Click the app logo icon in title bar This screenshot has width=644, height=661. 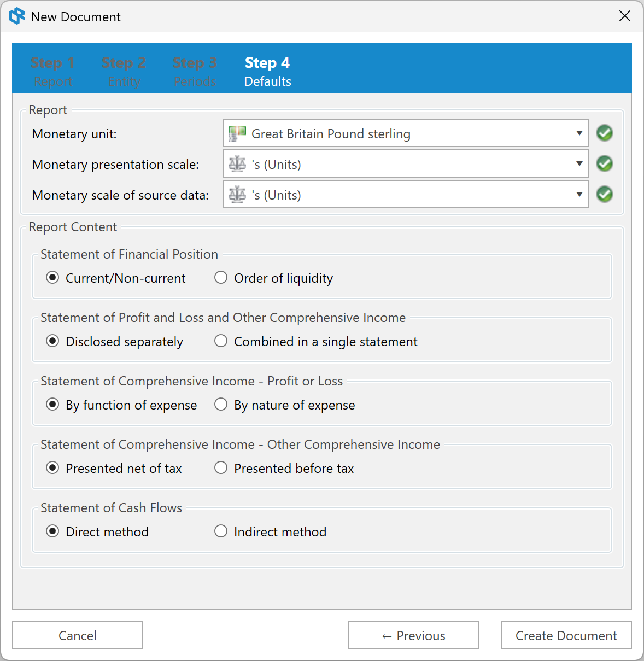click(17, 16)
